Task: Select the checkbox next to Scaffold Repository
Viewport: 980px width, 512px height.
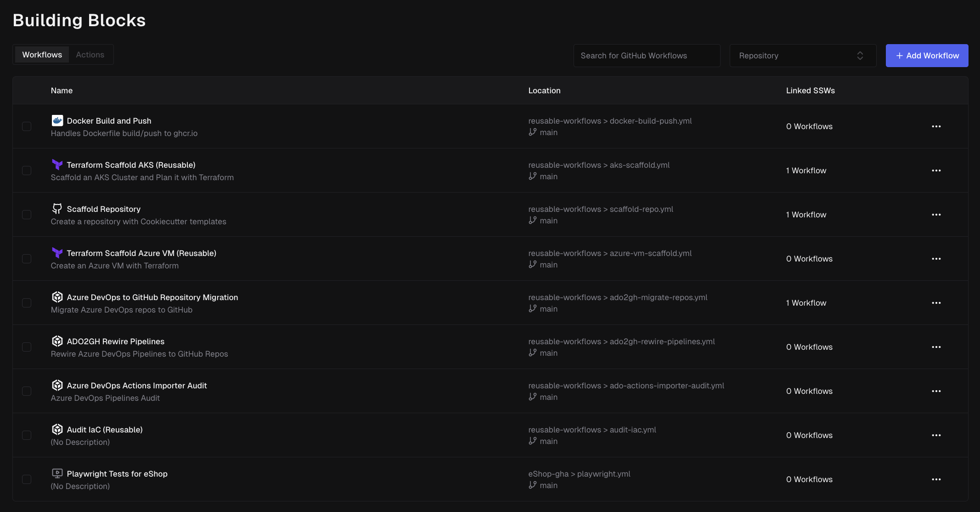Action: pyautogui.click(x=27, y=214)
